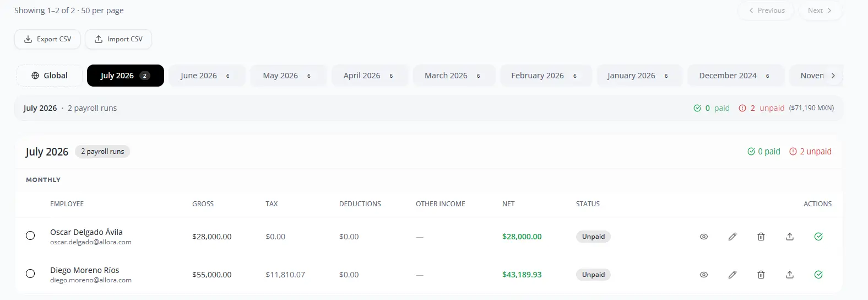
Task: Click Oscar Delgado Ávila employee name
Action: click(x=86, y=232)
